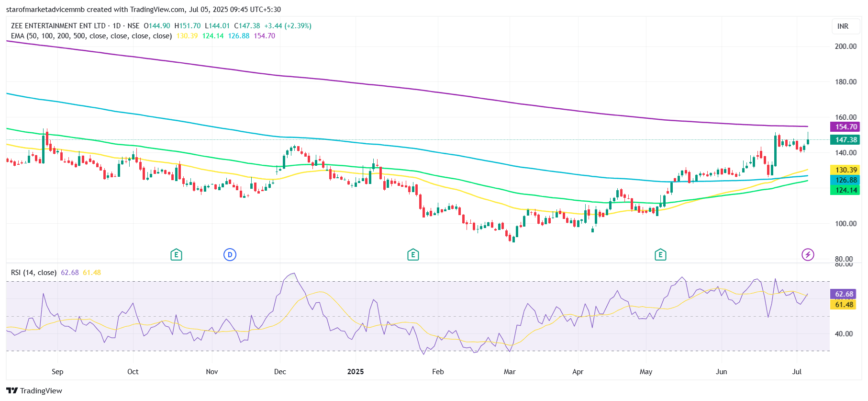Click the 200.00 price scale label
Image resolution: width=868 pixels, height=401 pixels.
click(x=846, y=46)
